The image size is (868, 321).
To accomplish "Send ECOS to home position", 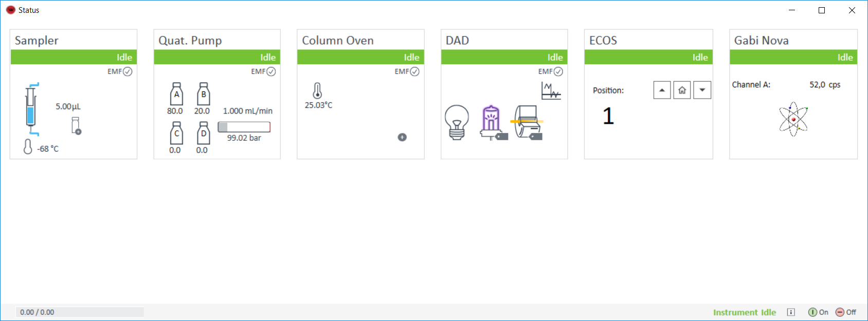I will point(682,90).
